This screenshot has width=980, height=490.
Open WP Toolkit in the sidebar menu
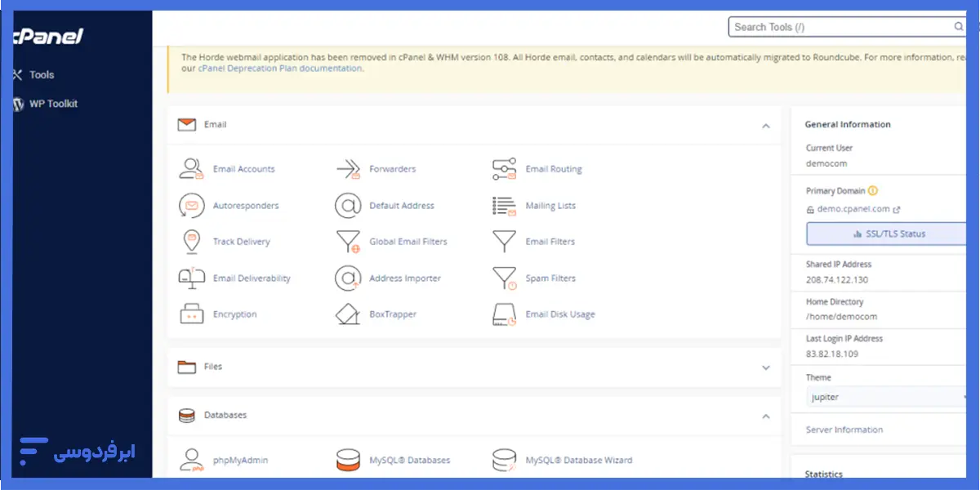(x=54, y=105)
